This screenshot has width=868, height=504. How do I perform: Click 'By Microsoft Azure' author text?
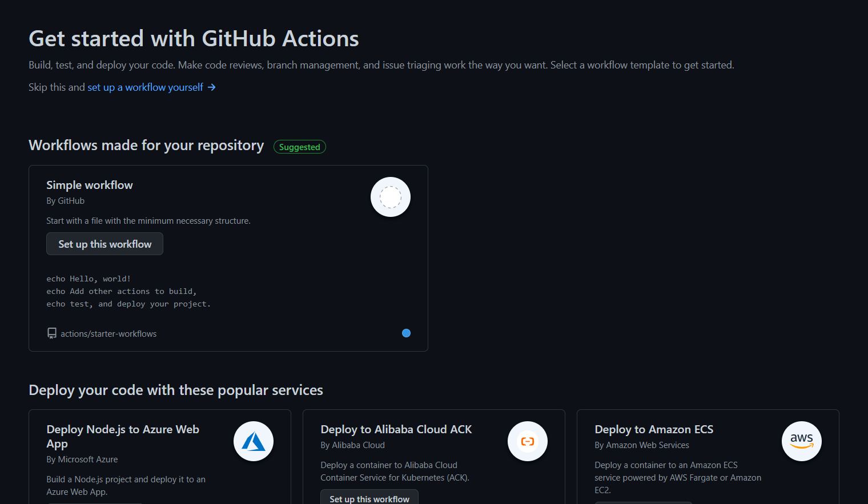(82, 459)
